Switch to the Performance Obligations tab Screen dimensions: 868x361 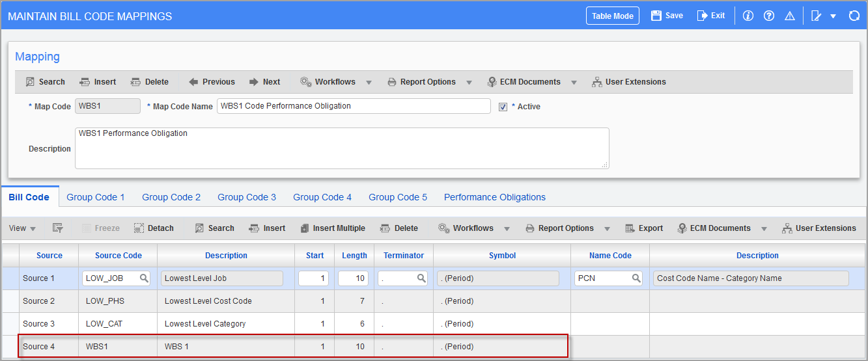[x=495, y=197]
